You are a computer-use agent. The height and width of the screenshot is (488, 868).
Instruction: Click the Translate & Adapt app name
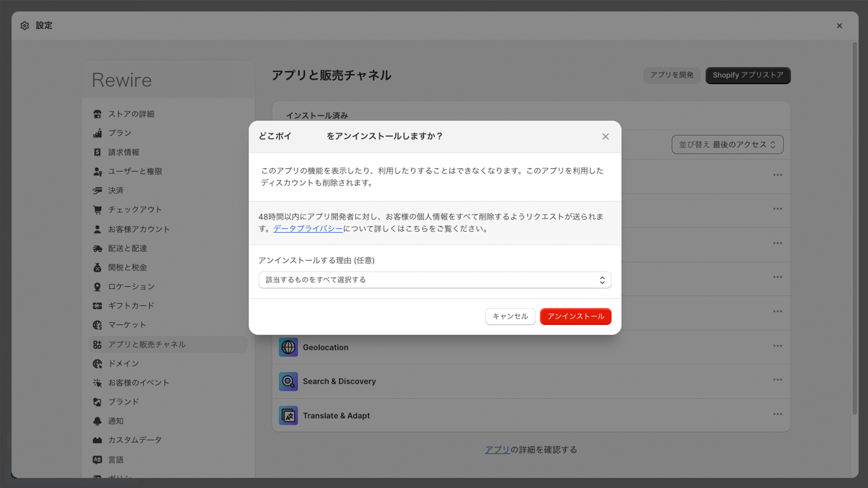(x=336, y=416)
